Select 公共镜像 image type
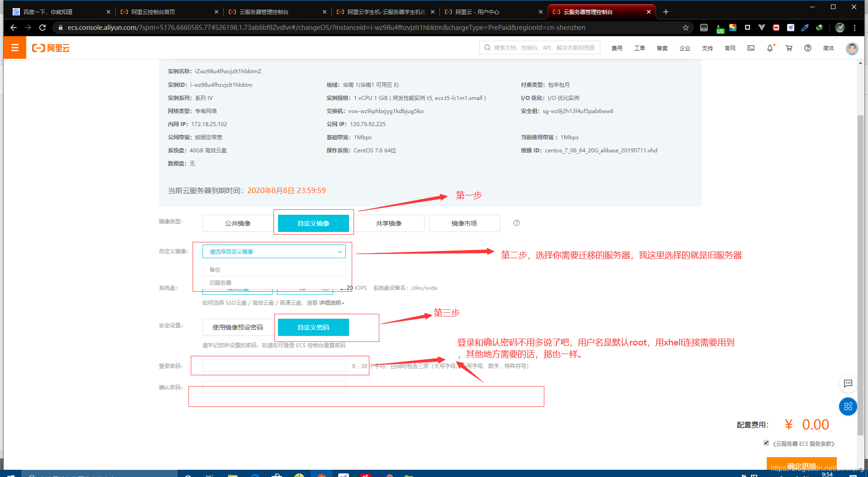This screenshot has height=477, width=868. point(238,223)
